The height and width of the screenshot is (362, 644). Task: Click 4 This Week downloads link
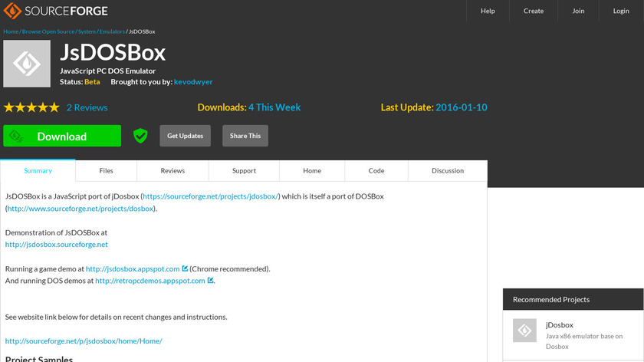tap(274, 107)
